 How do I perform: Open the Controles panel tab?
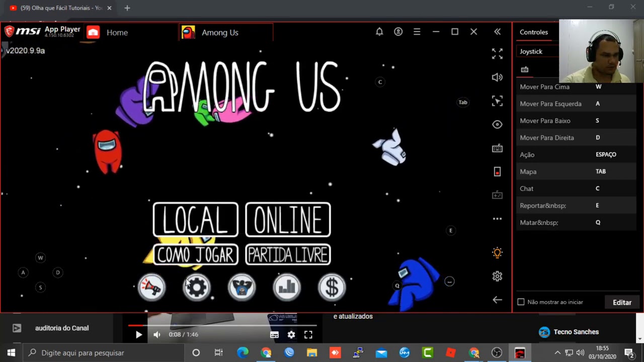(534, 32)
